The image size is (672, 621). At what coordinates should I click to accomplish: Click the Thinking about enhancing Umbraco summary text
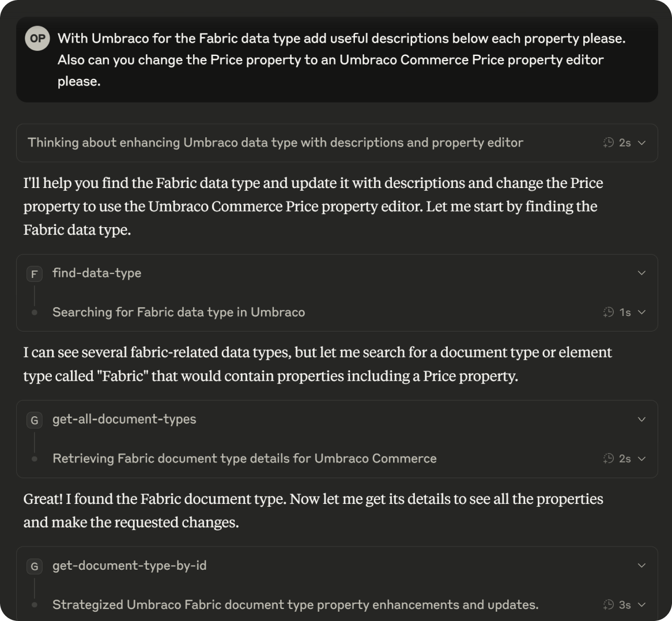coord(275,142)
